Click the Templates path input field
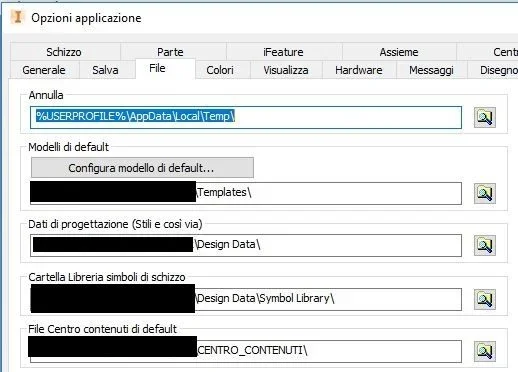 click(246, 193)
